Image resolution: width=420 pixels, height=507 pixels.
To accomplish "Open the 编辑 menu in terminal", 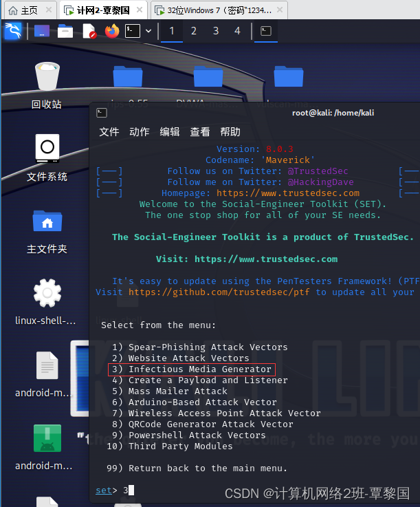I will pyautogui.click(x=170, y=132).
